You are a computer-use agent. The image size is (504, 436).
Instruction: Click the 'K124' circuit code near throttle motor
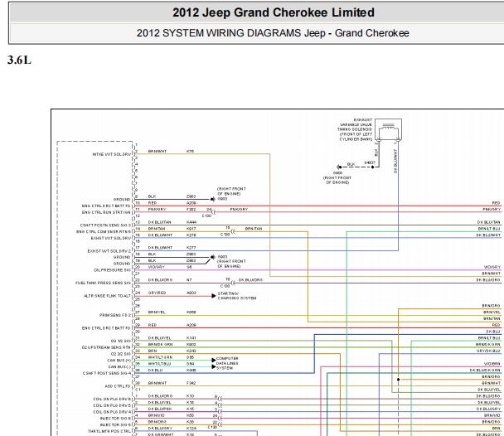point(191,428)
